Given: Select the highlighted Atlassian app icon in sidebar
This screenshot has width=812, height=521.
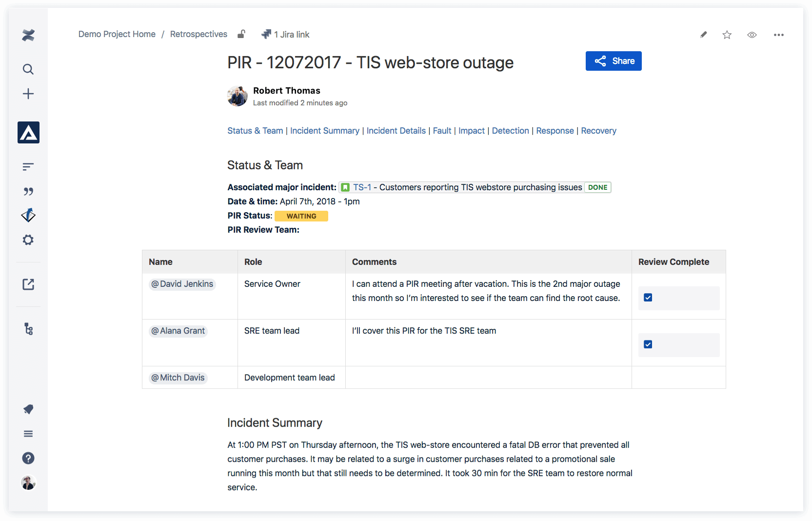Looking at the screenshot, I should (28, 132).
